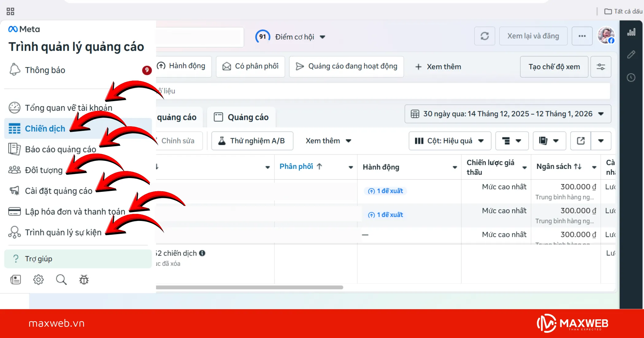Open the clock history icon in right rail
This screenshot has height=338, width=644.
631,78
